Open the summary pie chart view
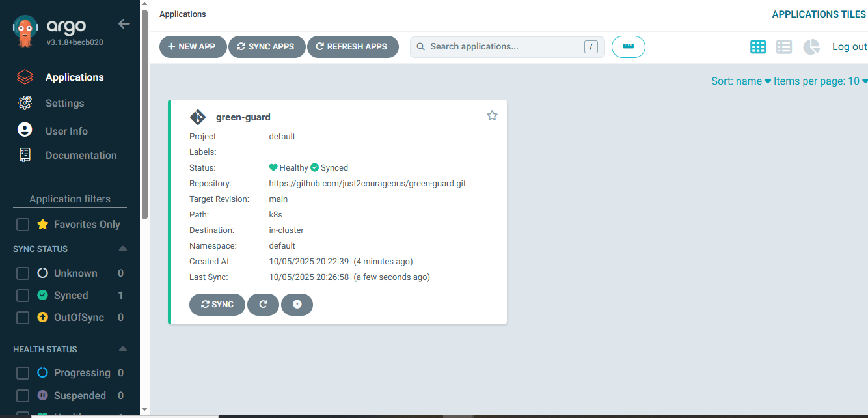 coord(811,47)
